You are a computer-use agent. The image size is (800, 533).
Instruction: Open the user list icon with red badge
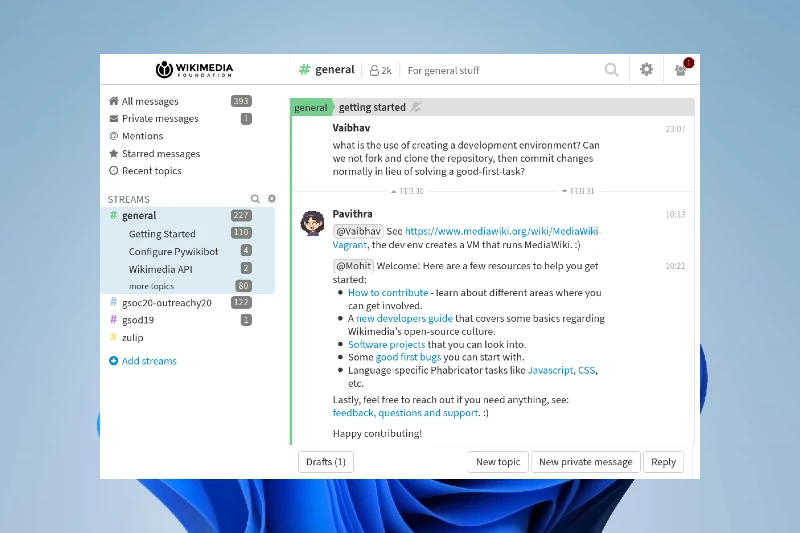683,68
